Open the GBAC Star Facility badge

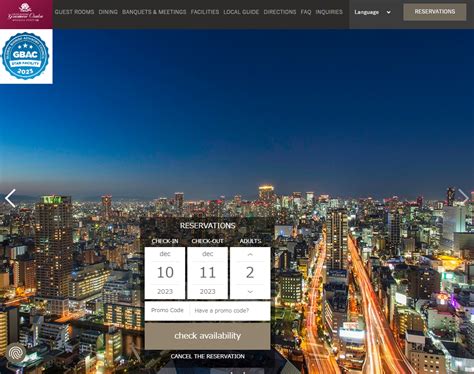click(x=26, y=56)
